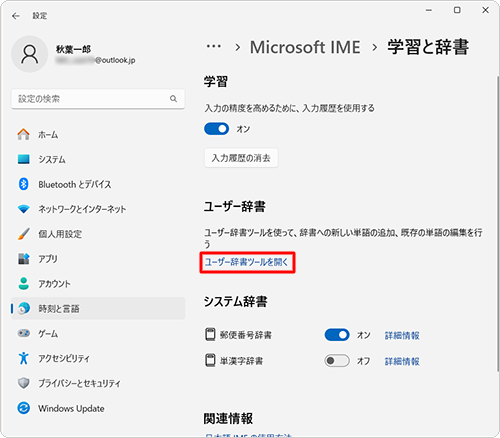Minimize the settings window
This screenshot has width=500, height=438.
(429, 10)
